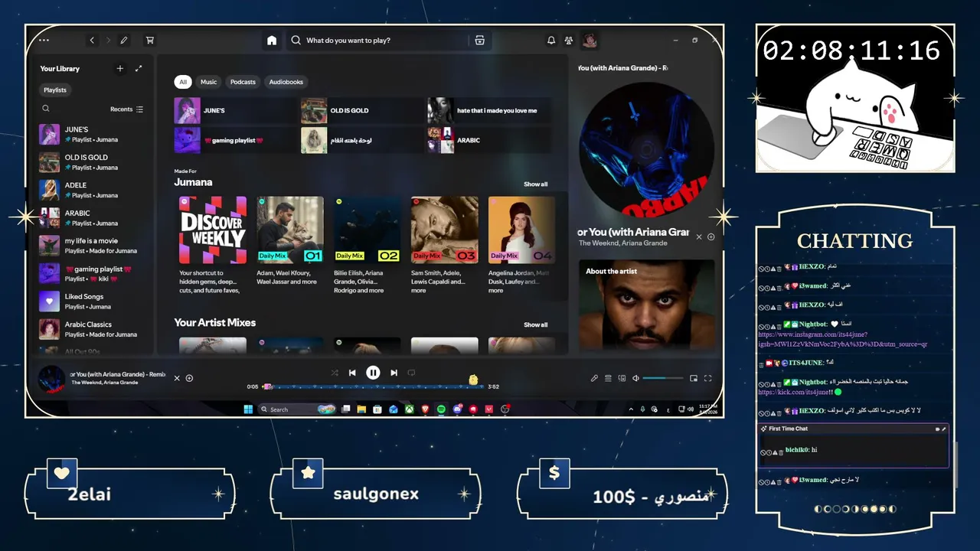The width and height of the screenshot is (980, 551).
Task: Open the shopping cart icon
Action: click(x=150, y=41)
